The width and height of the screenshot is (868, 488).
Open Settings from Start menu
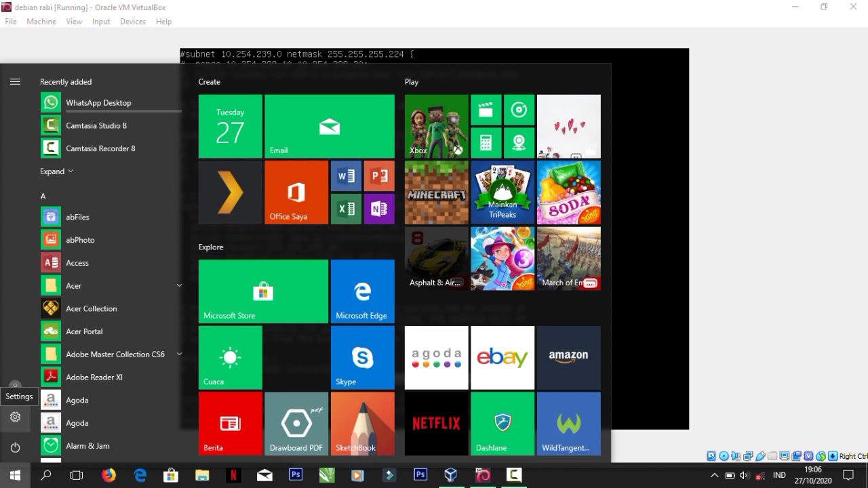point(15,417)
